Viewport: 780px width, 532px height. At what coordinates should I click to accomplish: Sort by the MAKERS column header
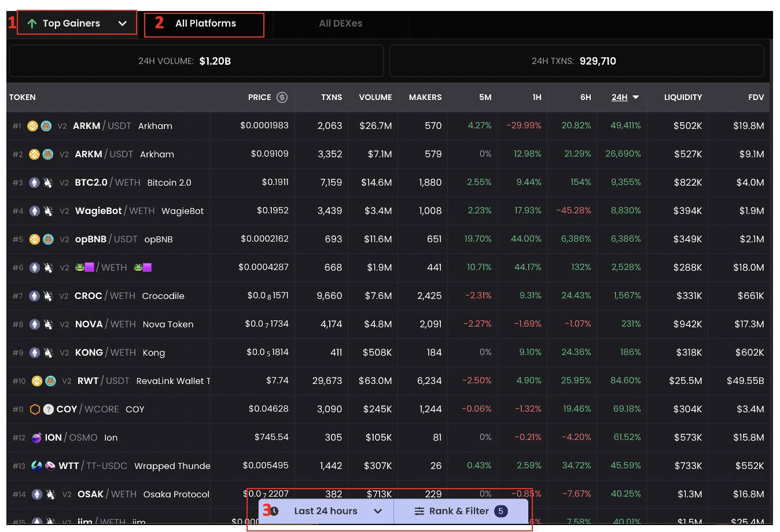click(425, 97)
